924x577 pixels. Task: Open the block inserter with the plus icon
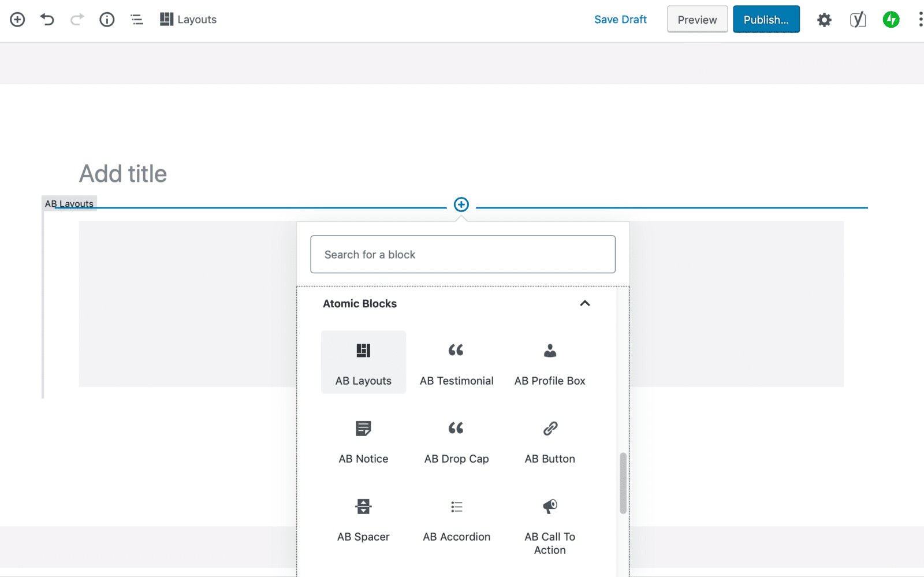(17, 19)
